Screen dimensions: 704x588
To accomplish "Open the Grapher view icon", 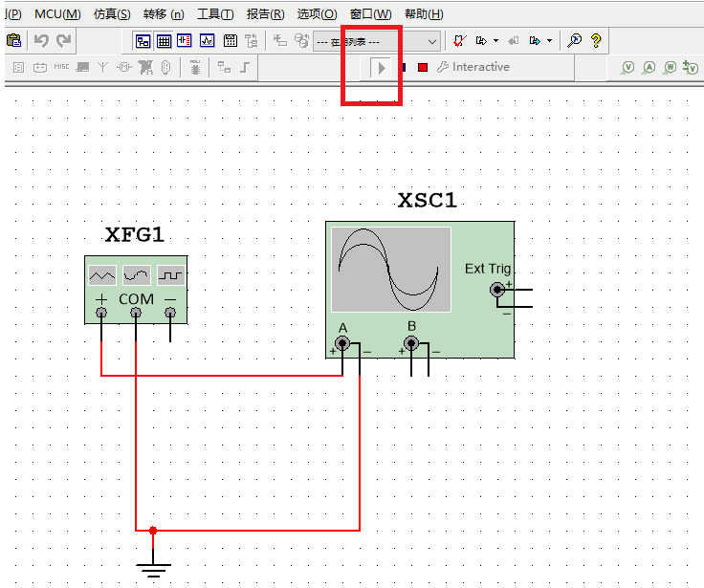I will [207, 41].
